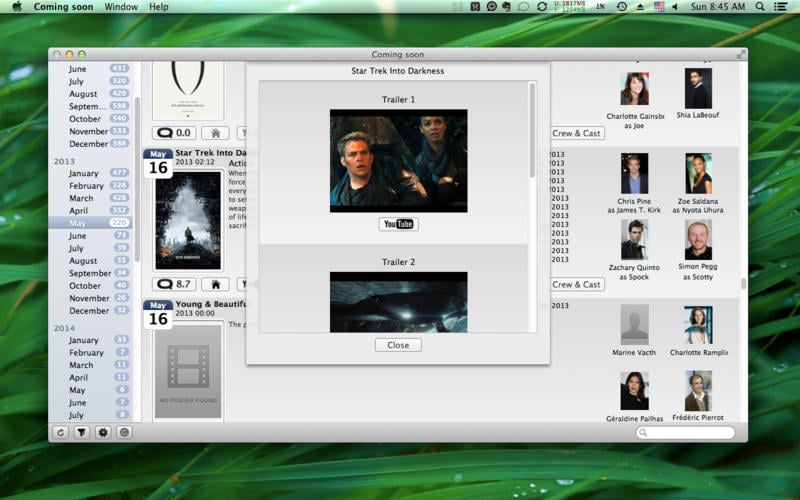This screenshot has height=500, width=800.
Task: Click the sidebar month list scrollbar
Action: tap(137, 179)
